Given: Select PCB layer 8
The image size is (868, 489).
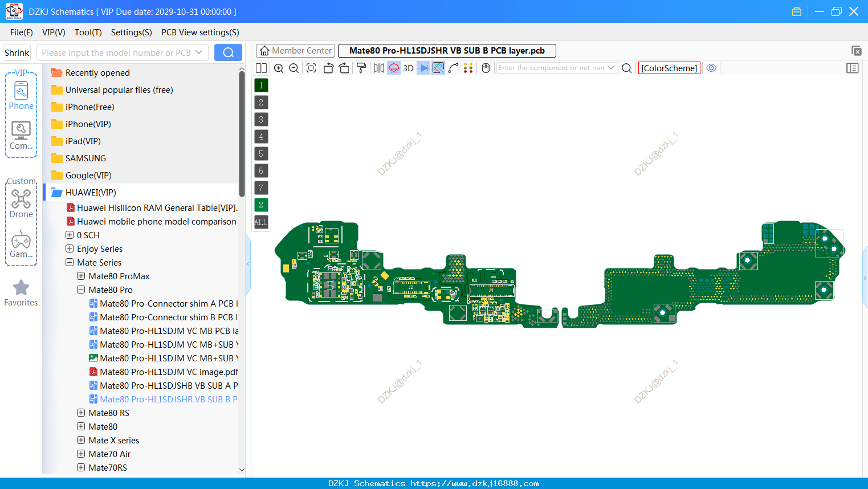Looking at the screenshot, I should (261, 205).
